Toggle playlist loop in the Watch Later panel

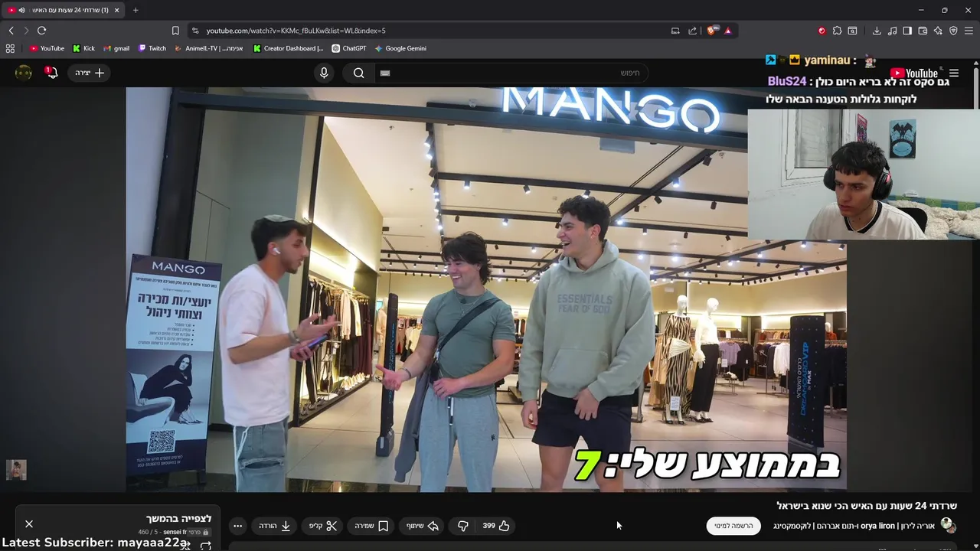(x=205, y=546)
